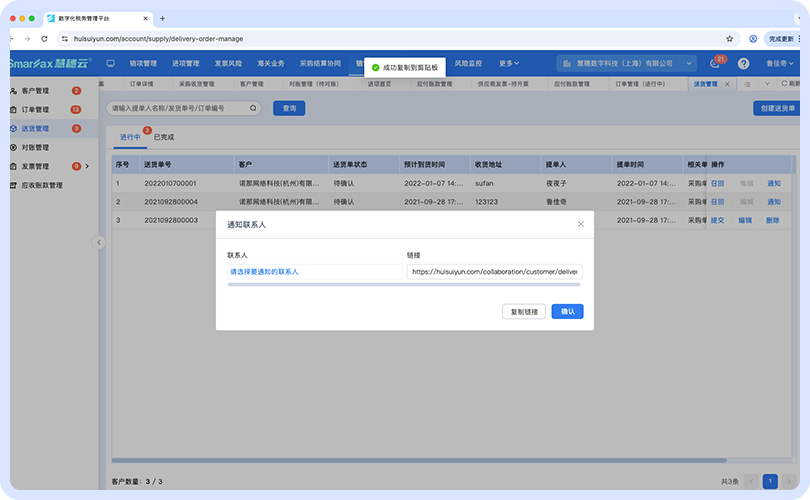Close the 通知联系人 dialog
810x500 pixels.
[580, 224]
